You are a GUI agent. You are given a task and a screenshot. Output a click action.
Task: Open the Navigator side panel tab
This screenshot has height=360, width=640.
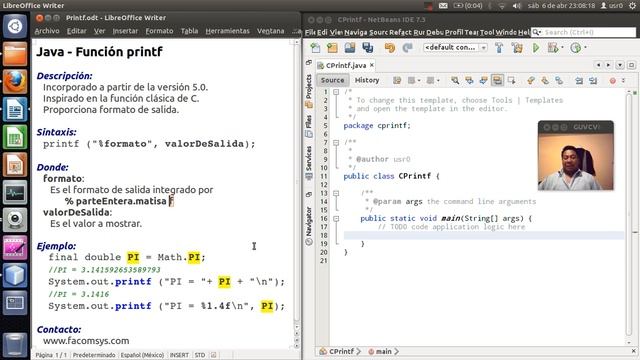coord(309,225)
